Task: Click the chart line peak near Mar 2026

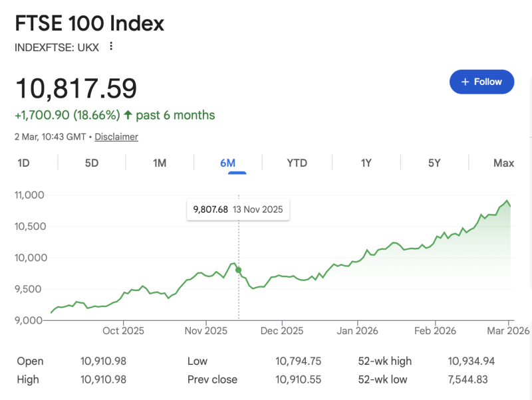Action: click(507, 201)
